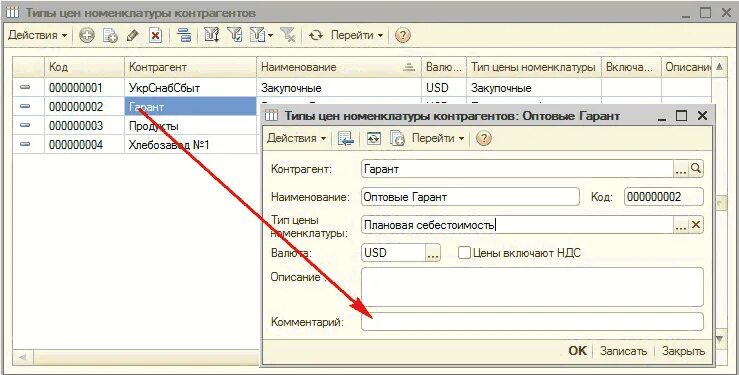Click row marker icon for Продукты row
The height and width of the screenshot is (375, 739).
[25, 125]
